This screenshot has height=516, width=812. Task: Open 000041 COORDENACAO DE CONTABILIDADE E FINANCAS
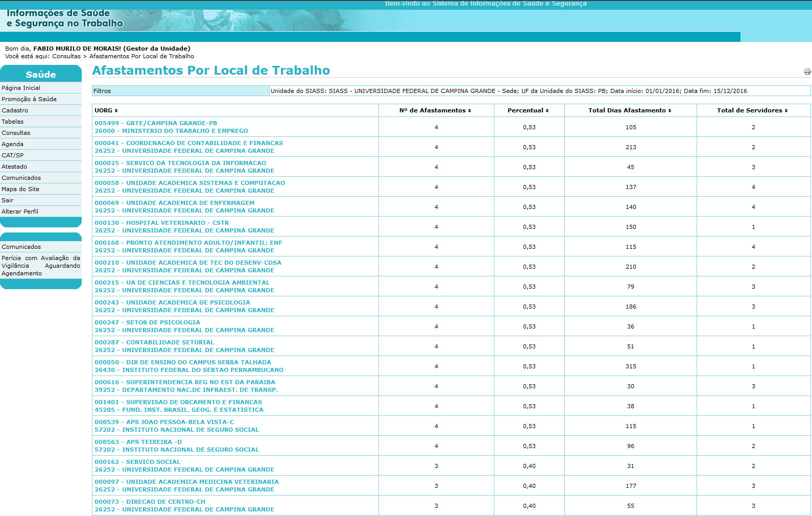tap(188, 143)
